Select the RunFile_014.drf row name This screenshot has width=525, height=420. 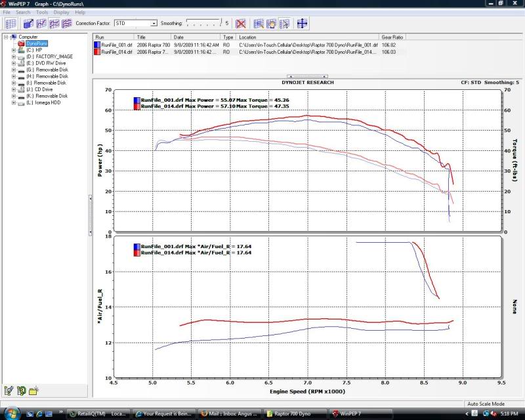(x=117, y=52)
